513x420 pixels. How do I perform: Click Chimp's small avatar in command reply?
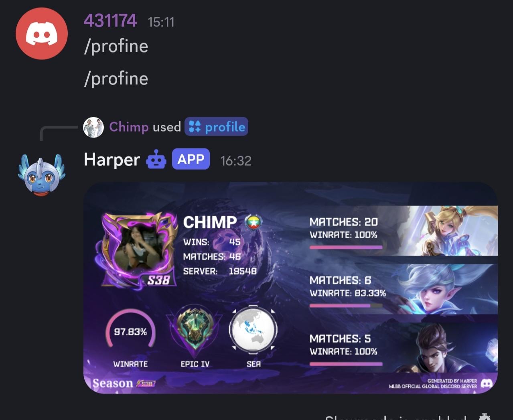pyautogui.click(x=93, y=127)
